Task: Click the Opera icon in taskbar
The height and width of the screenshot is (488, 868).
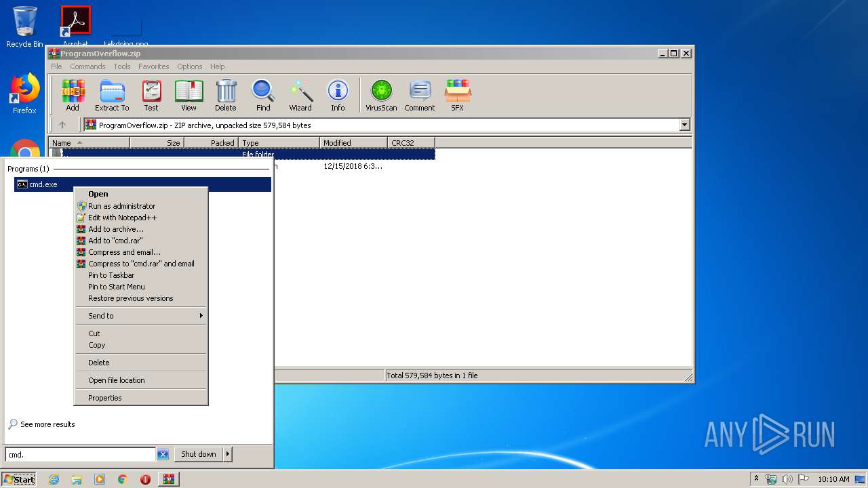Action: coord(145,479)
